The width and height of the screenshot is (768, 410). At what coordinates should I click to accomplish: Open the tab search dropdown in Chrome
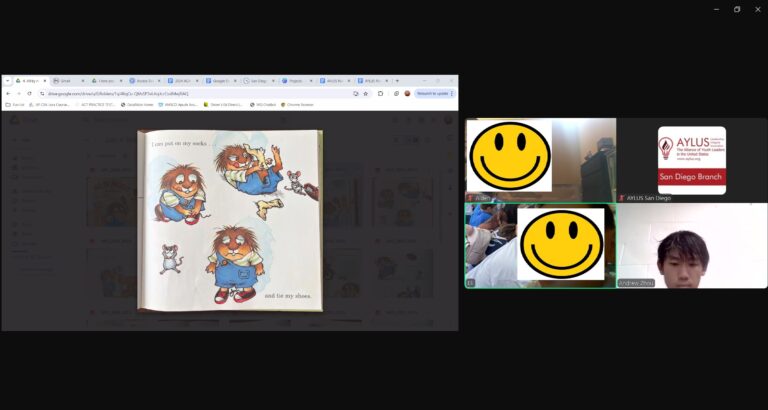pyautogui.click(x=7, y=81)
